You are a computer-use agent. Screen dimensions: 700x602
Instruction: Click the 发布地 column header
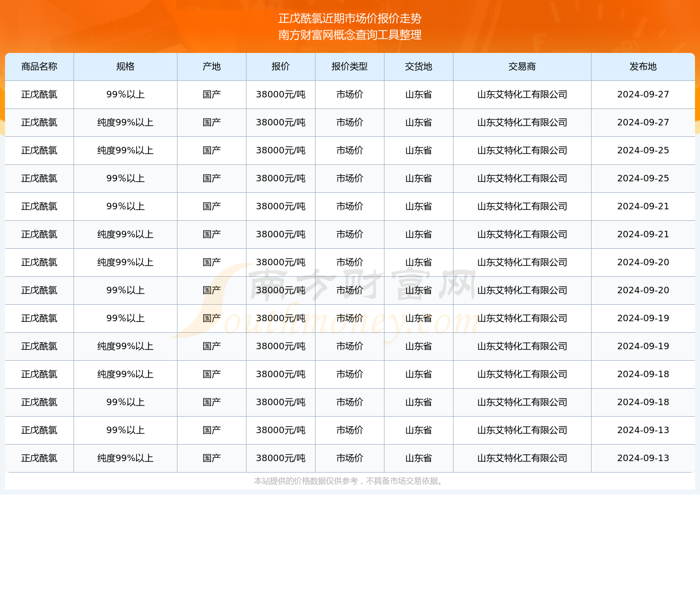point(643,66)
